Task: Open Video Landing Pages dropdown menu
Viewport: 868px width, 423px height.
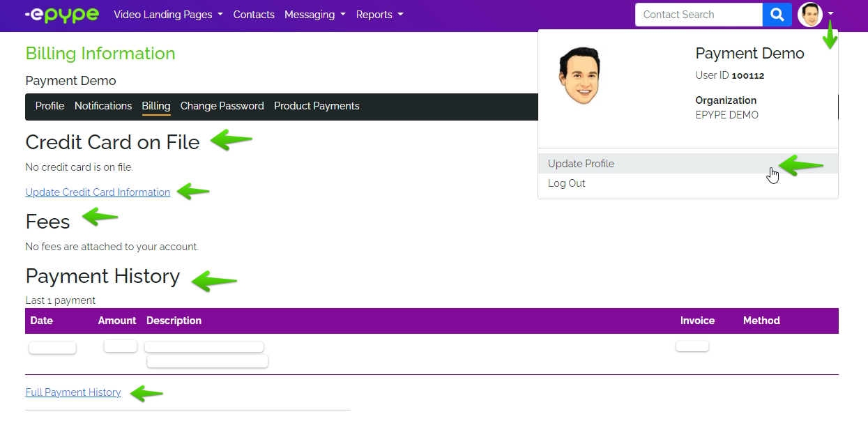Action: 168,15
